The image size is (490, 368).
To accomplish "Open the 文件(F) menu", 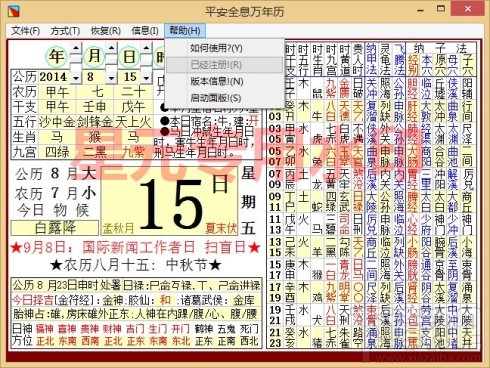I will click(25, 31).
